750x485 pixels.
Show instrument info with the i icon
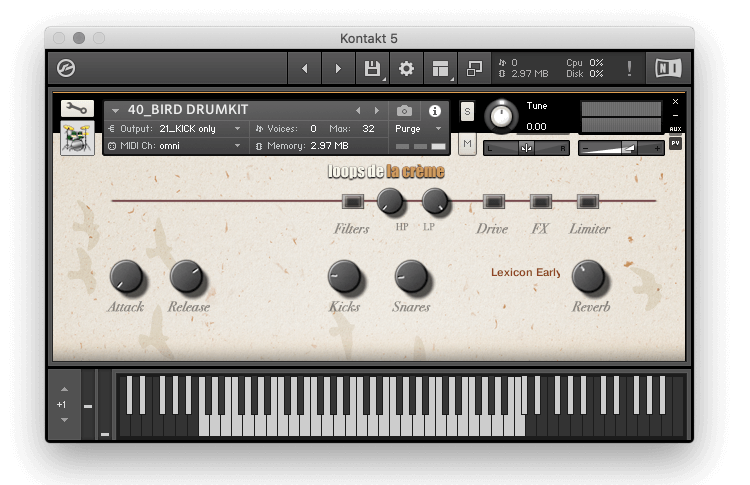pyautogui.click(x=434, y=111)
